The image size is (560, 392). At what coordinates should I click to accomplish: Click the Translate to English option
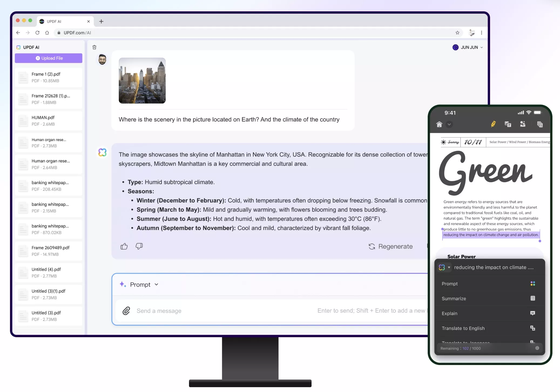463,328
